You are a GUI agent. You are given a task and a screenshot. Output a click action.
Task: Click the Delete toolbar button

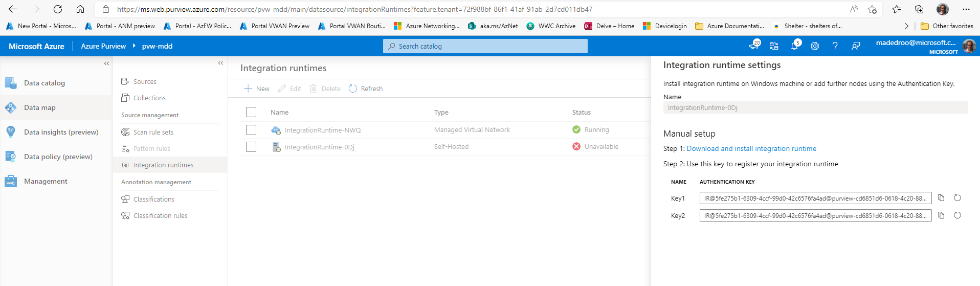pos(325,89)
